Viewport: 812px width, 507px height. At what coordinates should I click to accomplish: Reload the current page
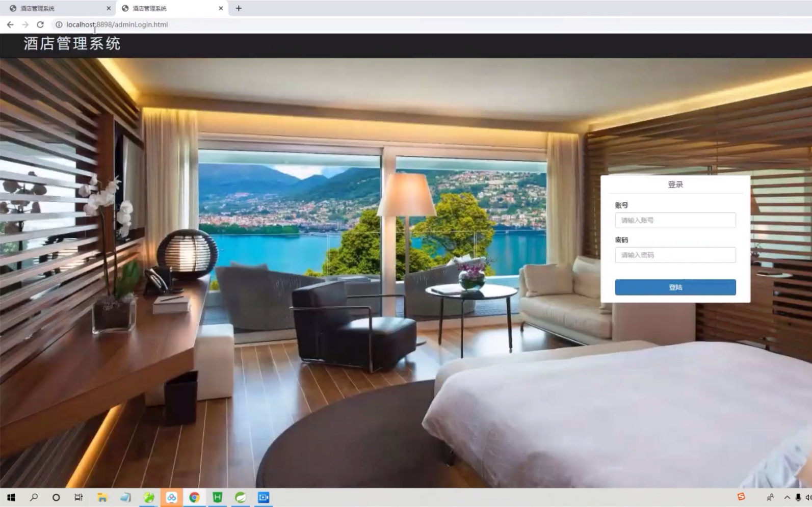(x=40, y=24)
